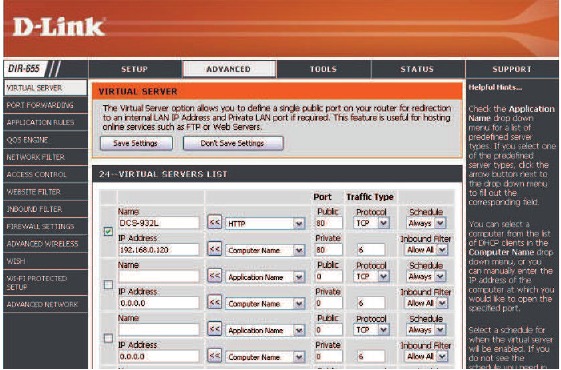This screenshot has height=370, width=561.
Task: Select the ADVANCED tab
Action: [x=229, y=69]
